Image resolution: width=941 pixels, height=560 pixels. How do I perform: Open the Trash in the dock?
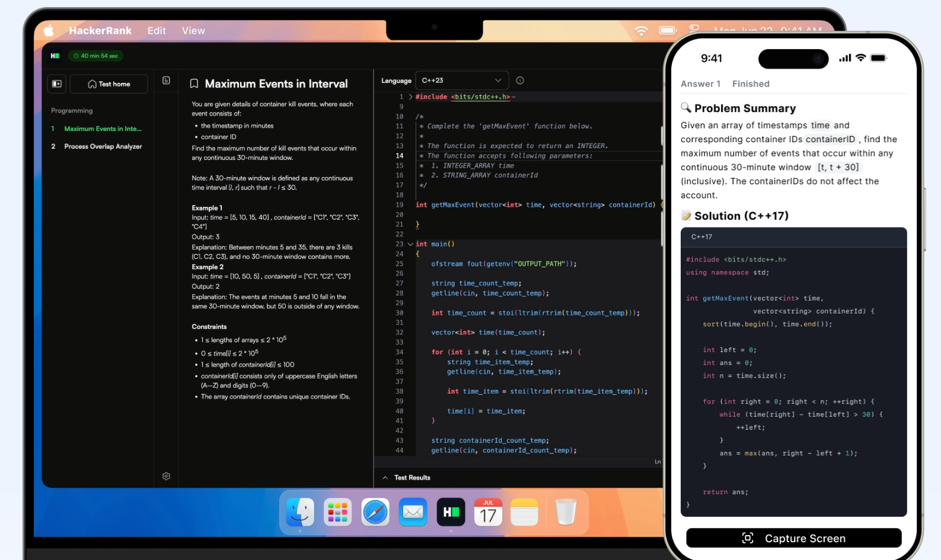(x=566, y=512)
